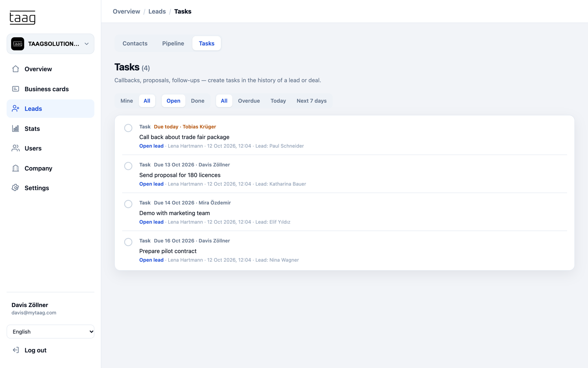Image resolution: width=588 pixels, height=368 pixels.
Task: Switch to the Pipeline tab
Action: (173, 43)
